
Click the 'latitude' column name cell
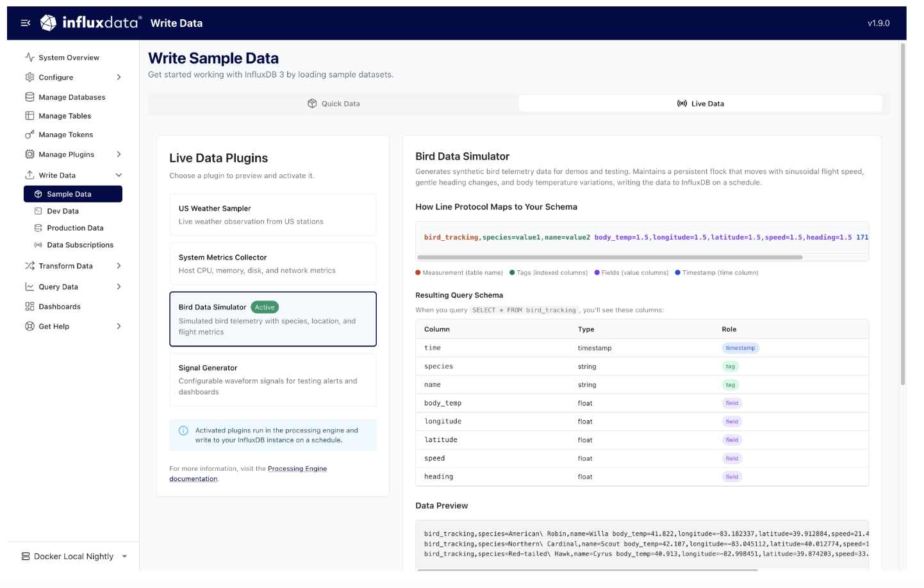coord(441,440)
